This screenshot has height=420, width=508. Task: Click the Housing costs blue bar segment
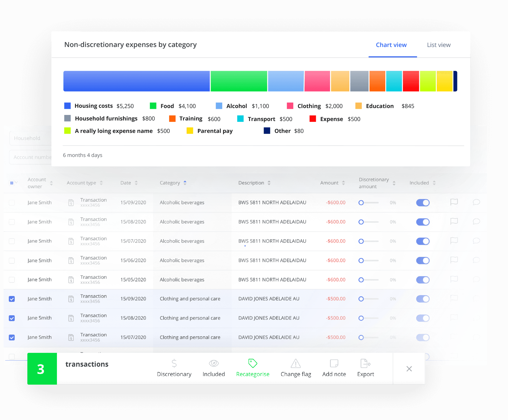tap(137, 81)
